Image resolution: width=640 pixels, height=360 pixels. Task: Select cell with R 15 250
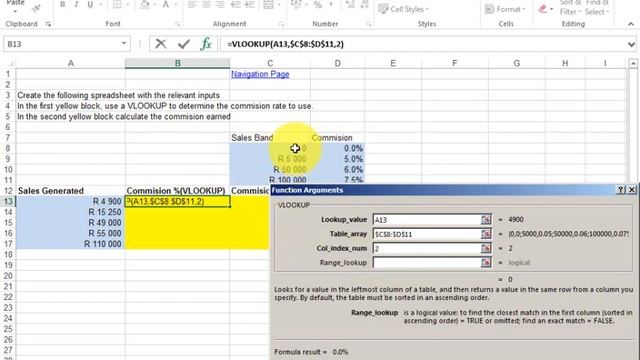pyautogui.click(x=71, y=212)
